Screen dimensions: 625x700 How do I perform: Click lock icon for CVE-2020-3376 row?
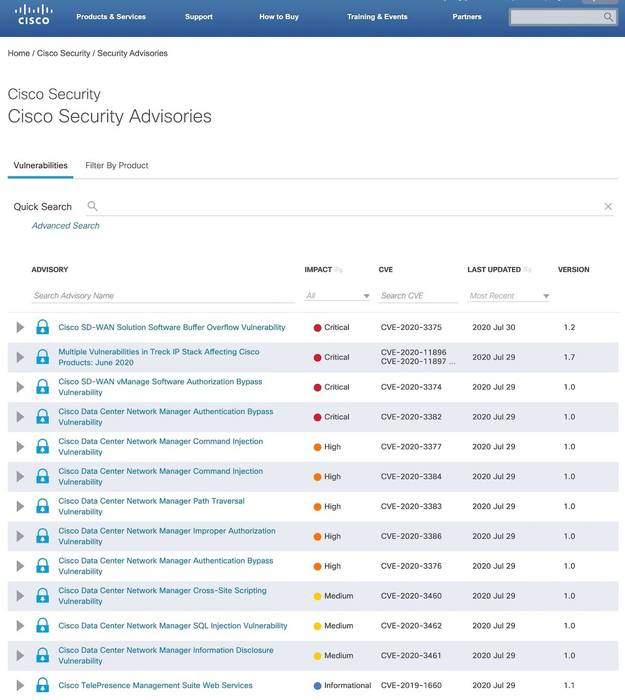[42, 566]
